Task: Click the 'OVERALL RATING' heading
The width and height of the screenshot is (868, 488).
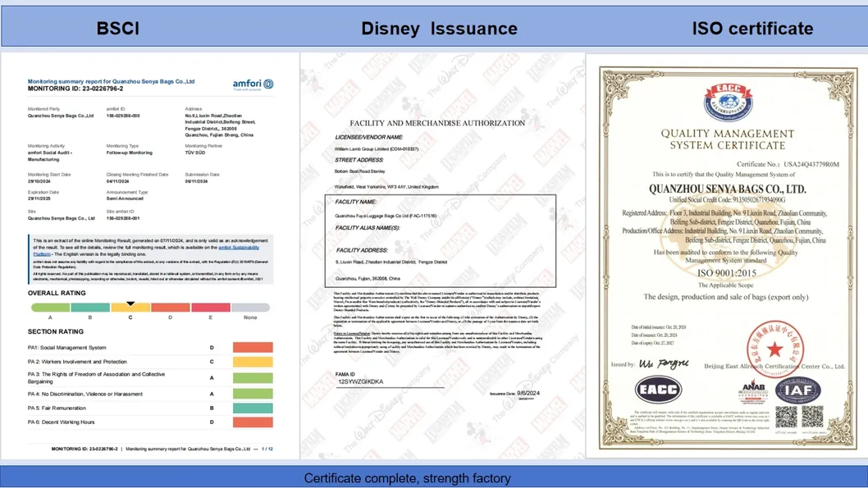Action: (x=57, y=294)
